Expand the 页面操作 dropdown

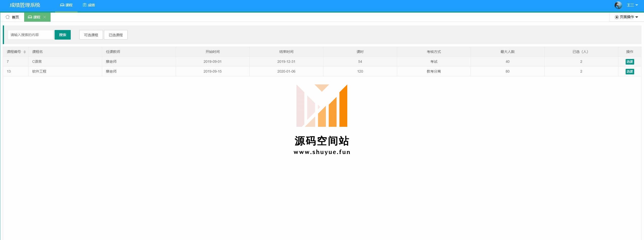coord(626,17)
